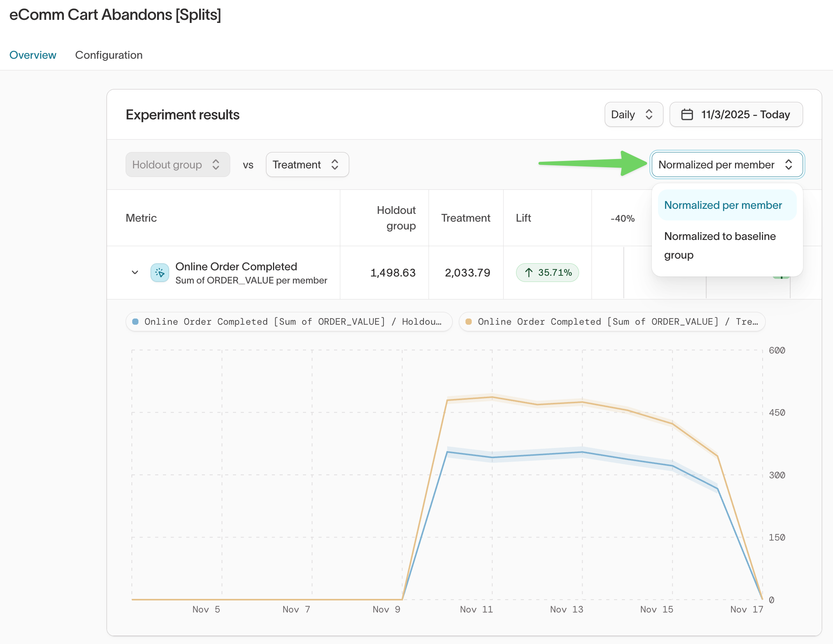Click the chevrons icon on Daily selector
Screen dimensions: 833x644
coord(649,114)
